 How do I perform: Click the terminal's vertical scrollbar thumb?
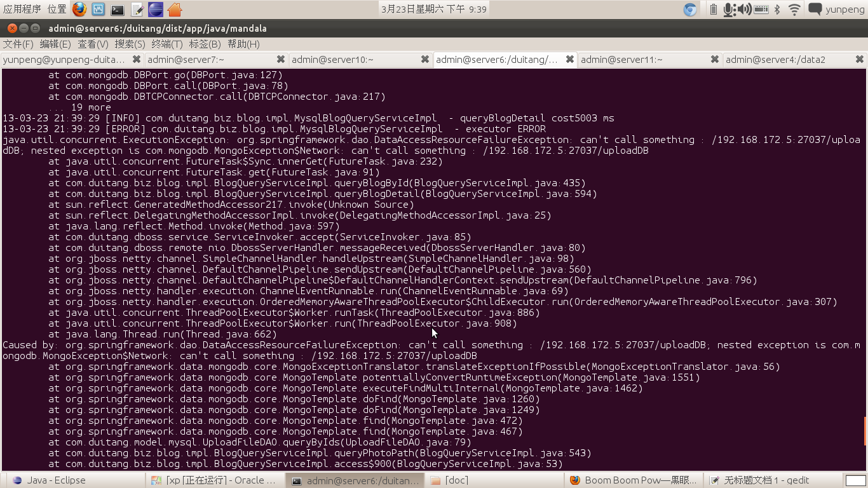tap(865, 431)
